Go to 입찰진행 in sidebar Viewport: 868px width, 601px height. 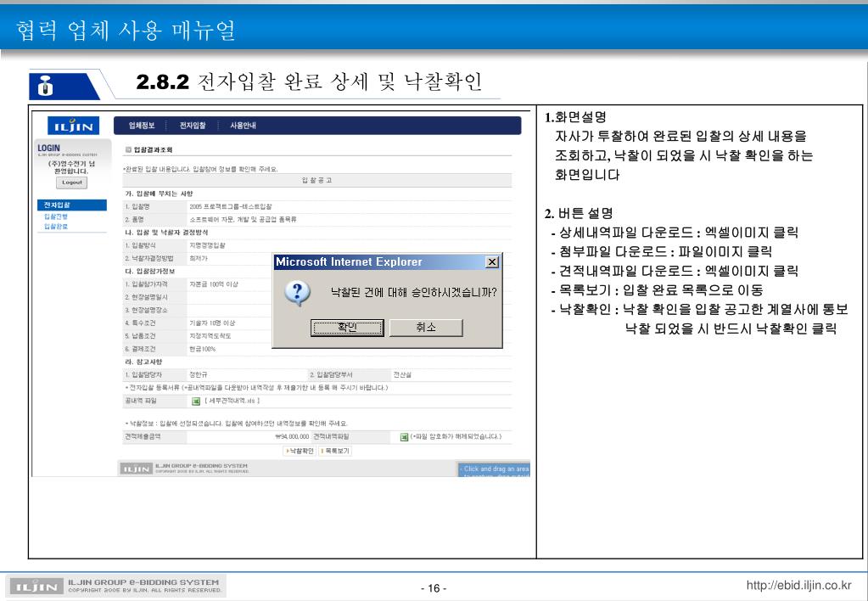pyautogui.click(x=56, y=216)
